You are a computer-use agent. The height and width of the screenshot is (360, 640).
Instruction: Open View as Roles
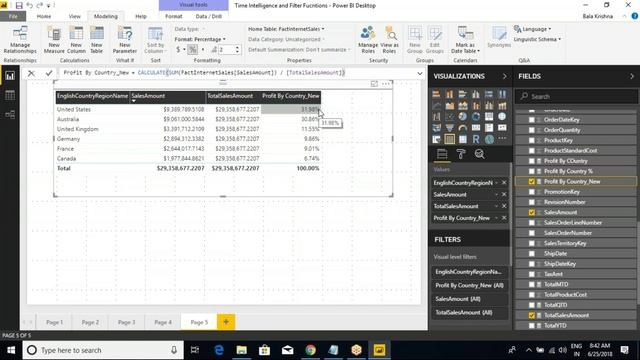coord(389,40)
